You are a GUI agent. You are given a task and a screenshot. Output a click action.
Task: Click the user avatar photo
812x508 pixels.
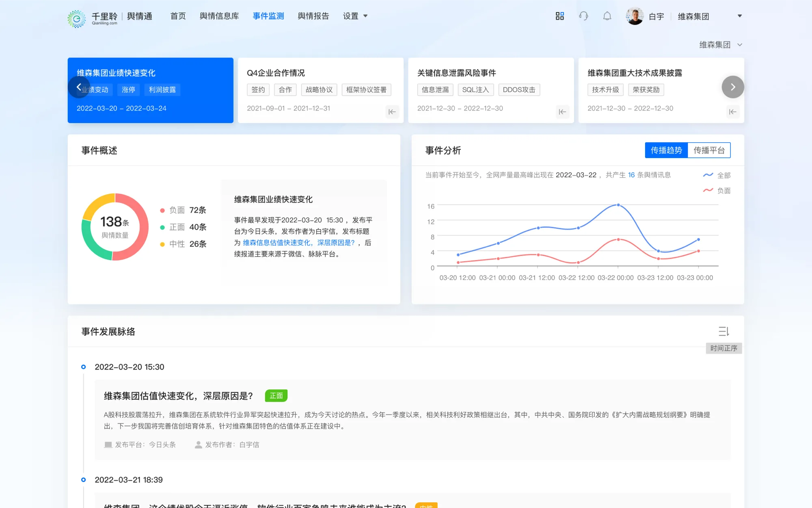(x=635, y=16)
